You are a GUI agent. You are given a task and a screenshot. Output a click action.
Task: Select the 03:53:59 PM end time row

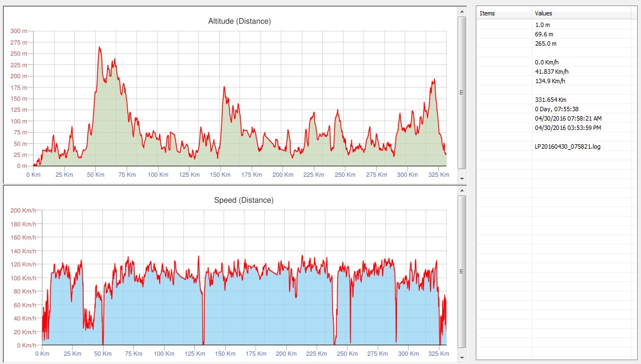(x=568, y=128)
